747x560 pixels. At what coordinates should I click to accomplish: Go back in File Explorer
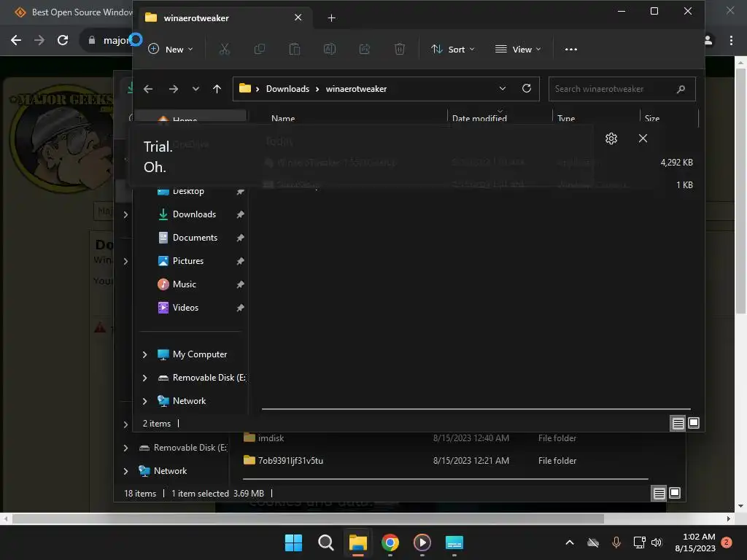tap(148, 89)
